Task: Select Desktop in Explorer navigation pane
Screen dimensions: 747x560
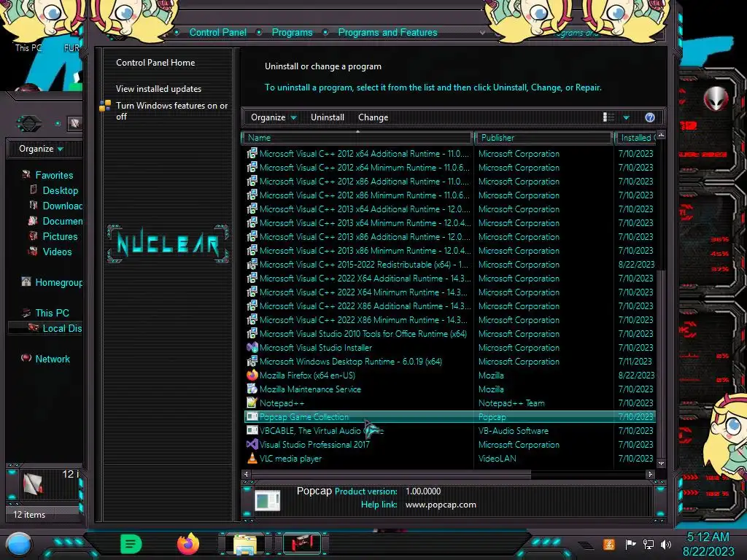Action: [x=60, y=190]
